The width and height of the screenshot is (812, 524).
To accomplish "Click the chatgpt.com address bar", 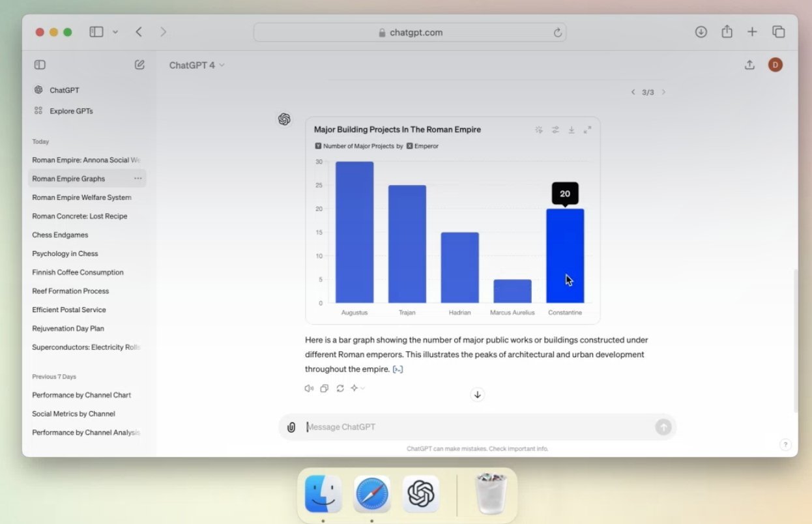I will point(409,33).
